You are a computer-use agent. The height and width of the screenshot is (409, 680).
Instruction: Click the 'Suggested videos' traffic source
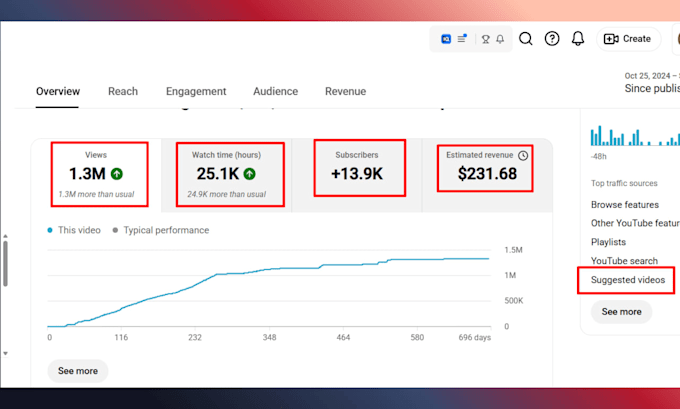coord(628,280)
